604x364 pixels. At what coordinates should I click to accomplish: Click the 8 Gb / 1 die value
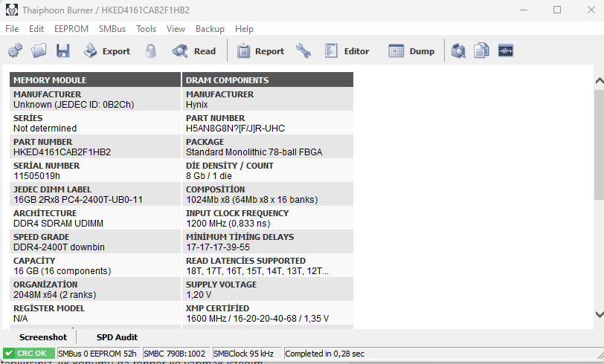[x=209, y=176]
